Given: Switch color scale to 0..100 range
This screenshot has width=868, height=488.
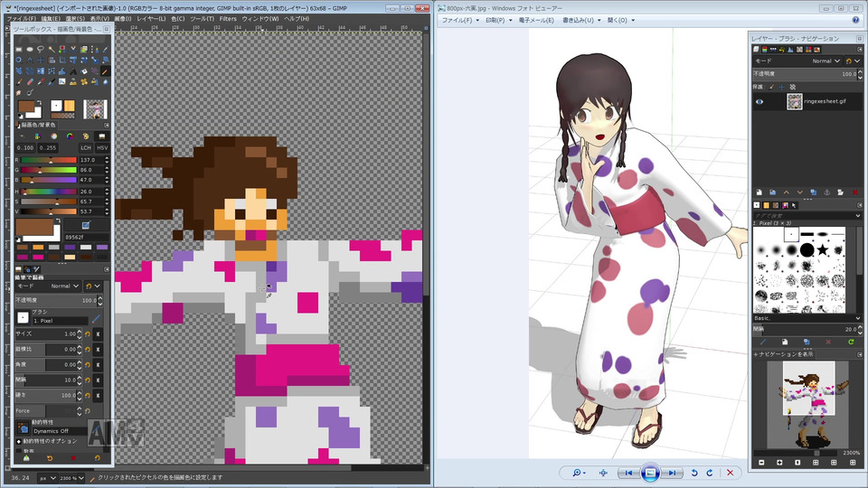Looking at the screenshot, I should click(25, 147).
